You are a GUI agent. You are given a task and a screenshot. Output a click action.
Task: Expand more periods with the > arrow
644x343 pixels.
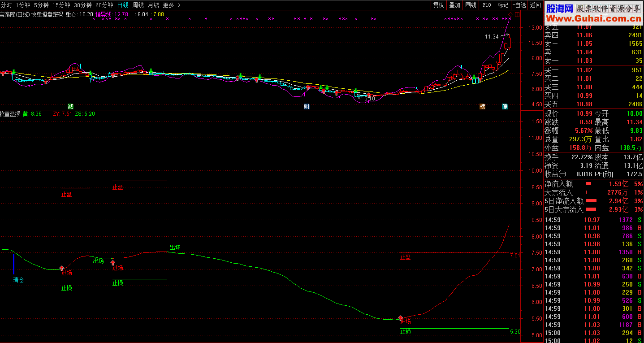(x=179, y=5)
